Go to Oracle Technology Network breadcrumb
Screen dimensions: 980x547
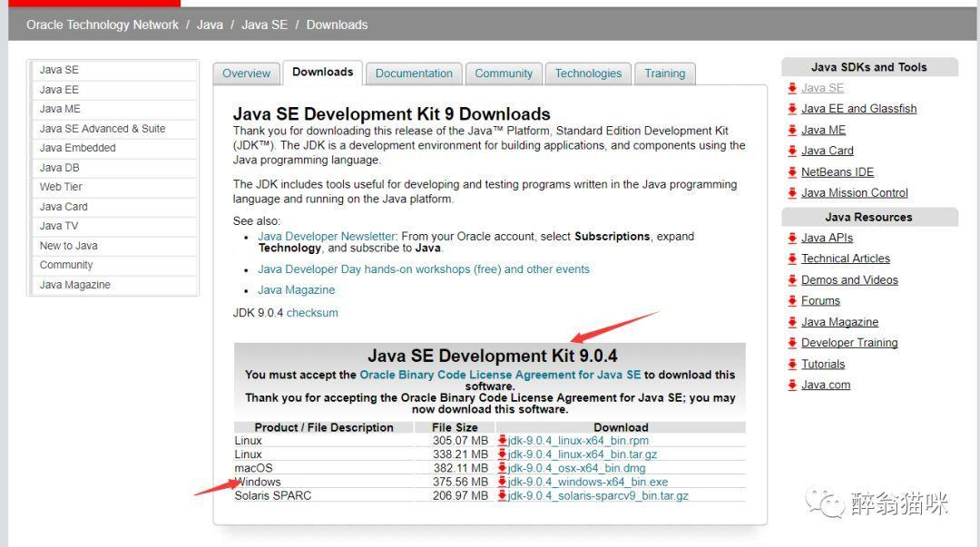tap(103, 24)
